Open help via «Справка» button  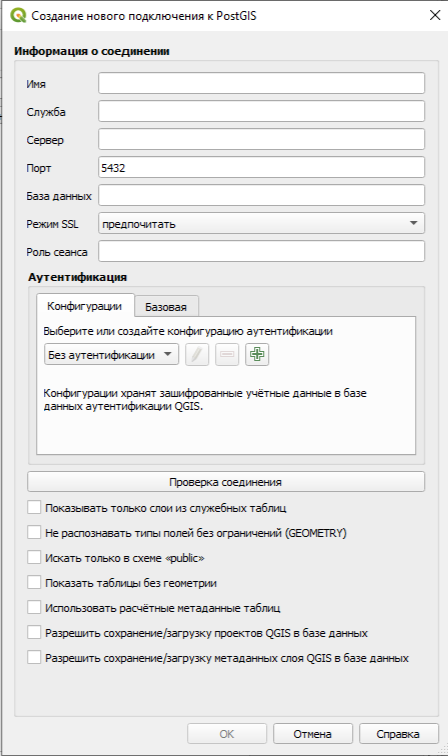point(398,734)
